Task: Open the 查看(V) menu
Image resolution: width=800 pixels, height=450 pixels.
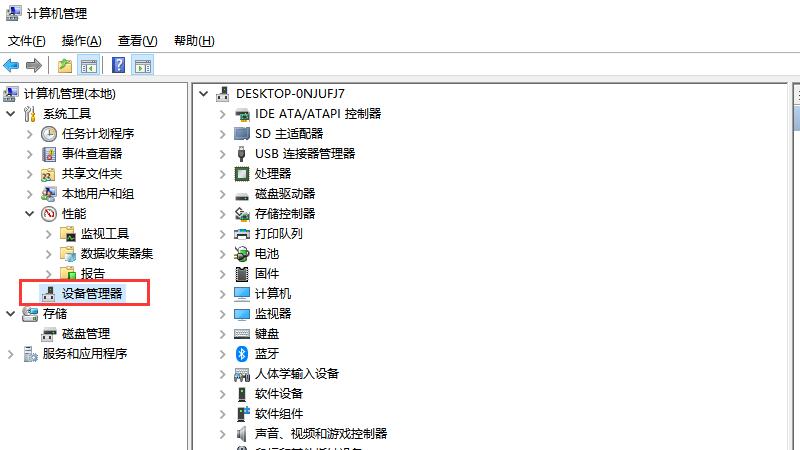Action: pyautogui.click(x=137, y=41)
